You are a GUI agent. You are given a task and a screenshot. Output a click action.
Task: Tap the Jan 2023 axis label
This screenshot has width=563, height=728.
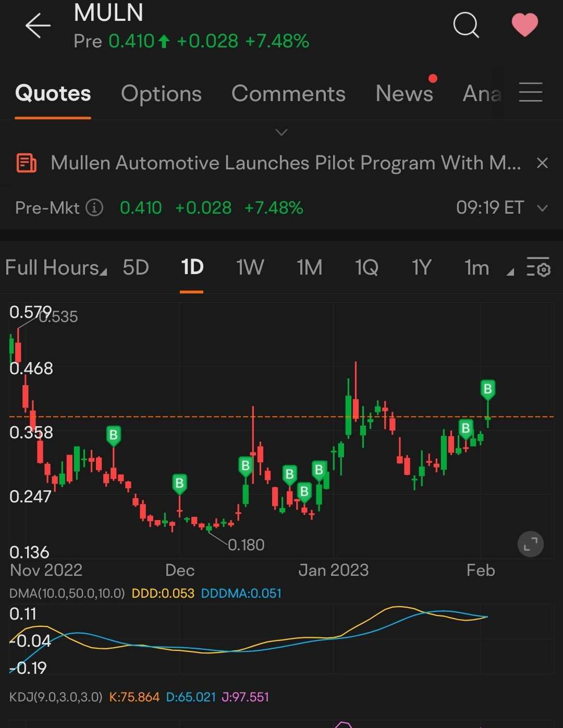334,570
